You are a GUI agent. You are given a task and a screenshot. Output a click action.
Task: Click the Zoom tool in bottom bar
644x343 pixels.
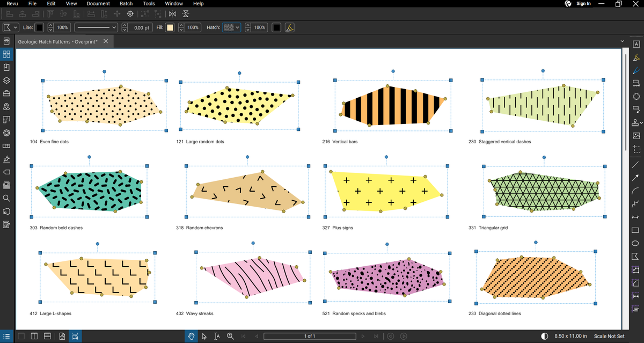click(230, 336)
